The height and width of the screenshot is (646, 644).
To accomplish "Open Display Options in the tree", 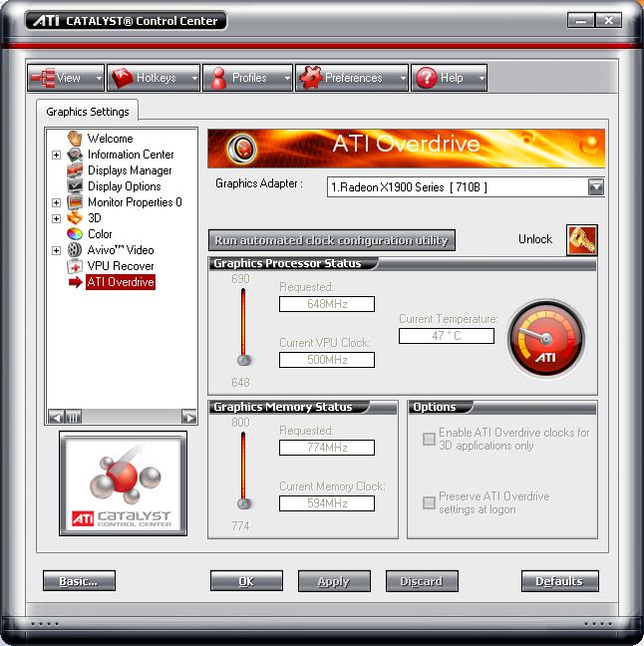I will (x=124, y=186).
